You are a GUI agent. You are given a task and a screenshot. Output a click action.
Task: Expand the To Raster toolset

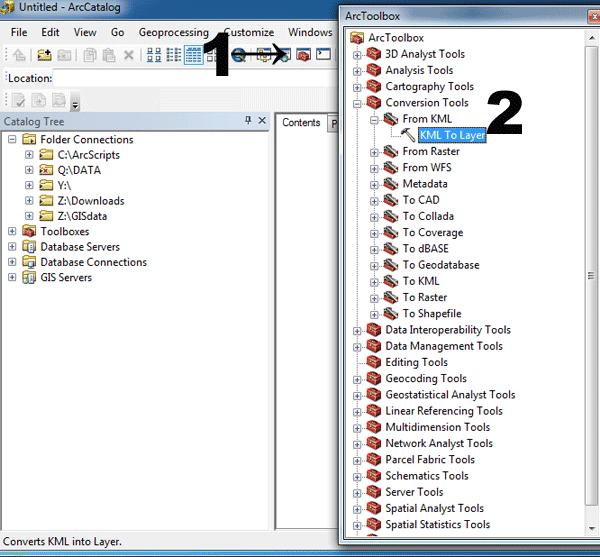click(x=374, y=298)
